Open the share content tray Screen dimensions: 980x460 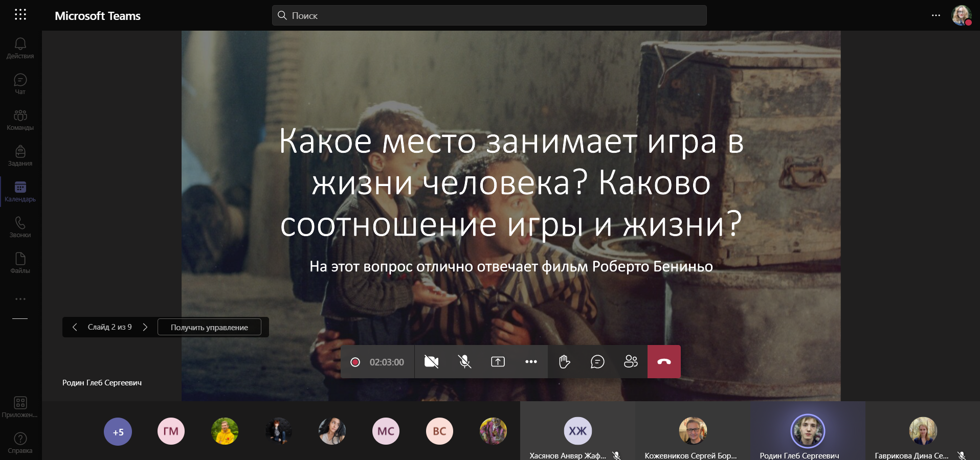[x=498, y=362]
